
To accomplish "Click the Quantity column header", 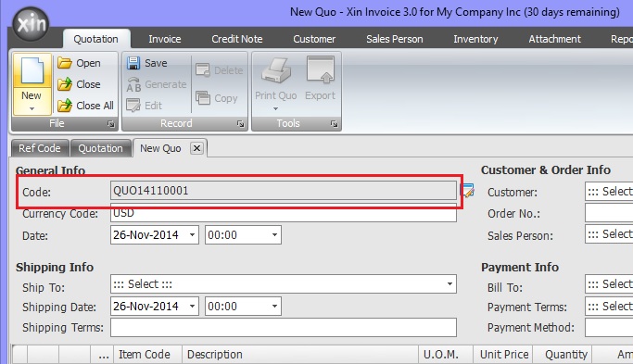I will 563,355.
